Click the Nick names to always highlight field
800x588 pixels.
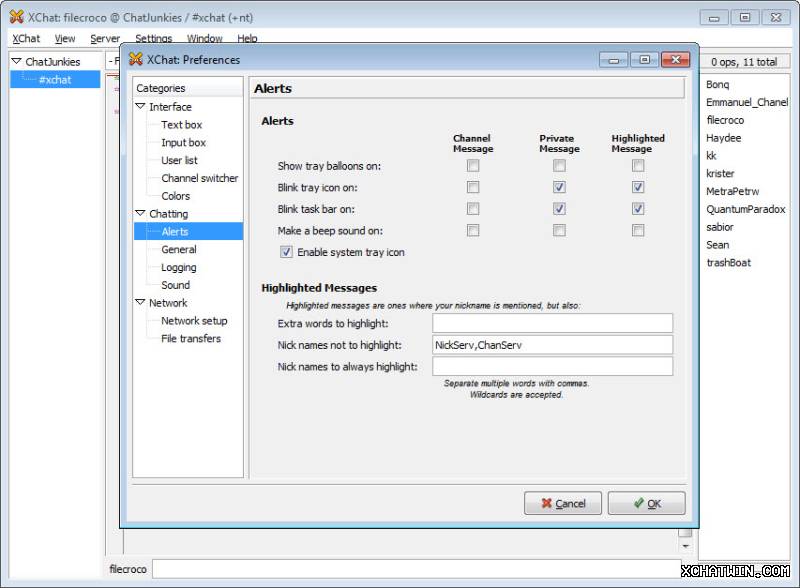[552, 367]
